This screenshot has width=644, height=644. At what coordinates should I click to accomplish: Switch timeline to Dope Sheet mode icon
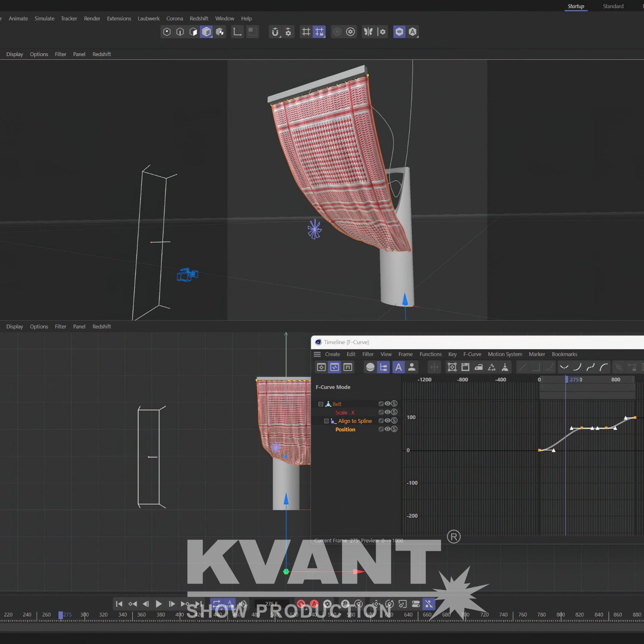[321, 367]
